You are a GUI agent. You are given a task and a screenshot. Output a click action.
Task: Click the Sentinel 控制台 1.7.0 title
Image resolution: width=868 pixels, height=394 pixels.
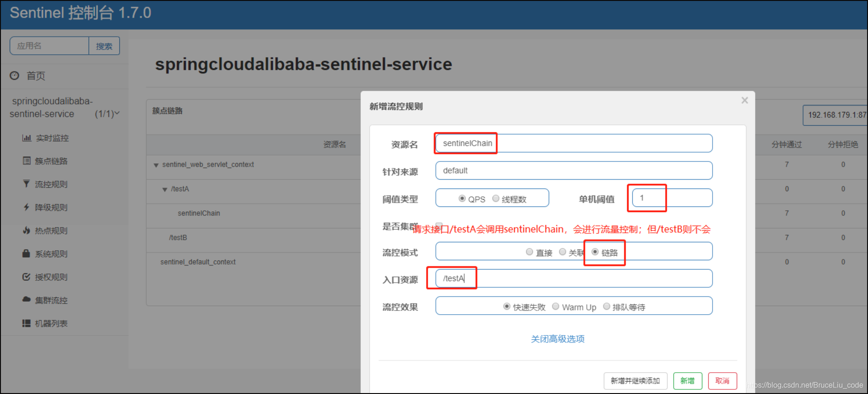(80, 13)
